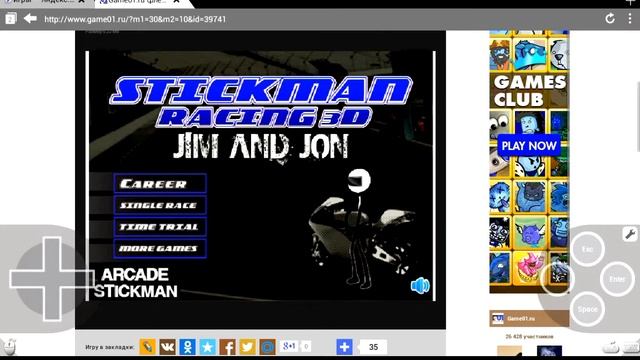The image size is (640, 360).
Task: Share the game on Odnoklassniki
Action: [x=187, y=347]
